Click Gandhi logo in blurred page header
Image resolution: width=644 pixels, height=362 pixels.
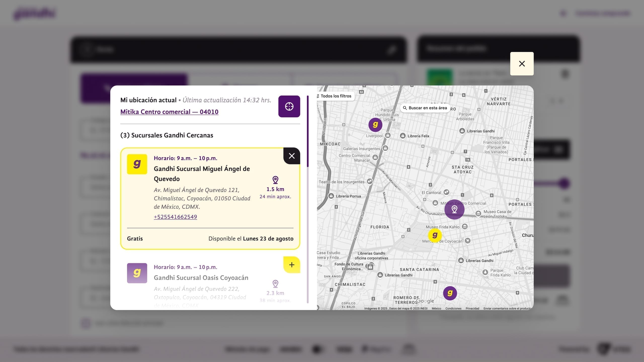(34, 14)
